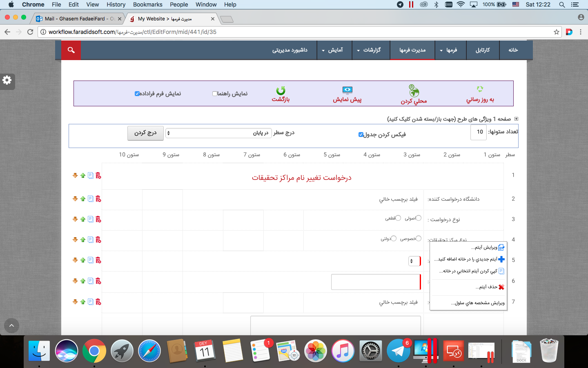
Task: Click the red search magnifier icon
Action: tap(71, 50)
